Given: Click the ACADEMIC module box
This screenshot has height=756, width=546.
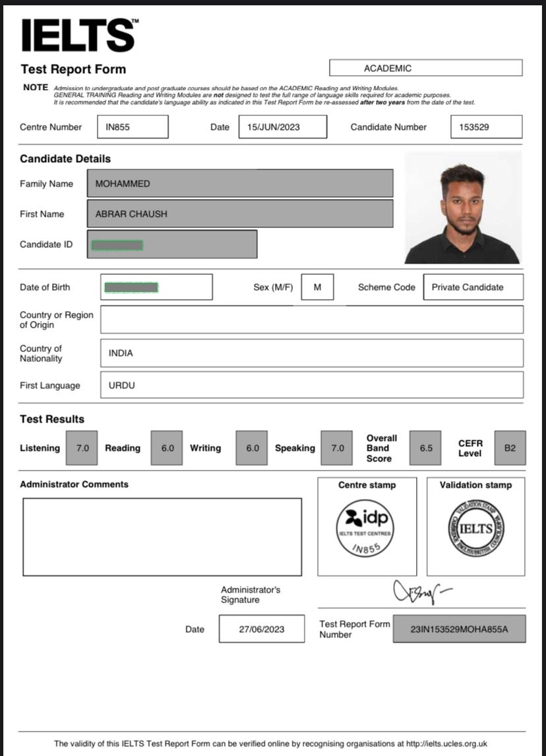Looking at the screenshot, I should point(425,68).
